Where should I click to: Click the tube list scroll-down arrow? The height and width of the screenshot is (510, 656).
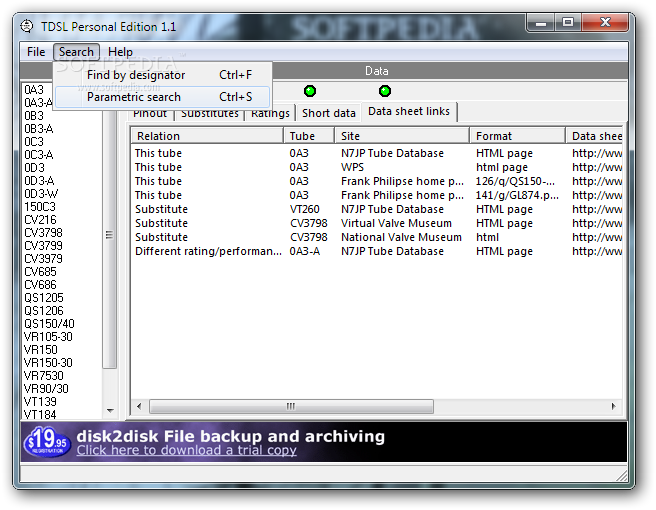tap(110, 411)
